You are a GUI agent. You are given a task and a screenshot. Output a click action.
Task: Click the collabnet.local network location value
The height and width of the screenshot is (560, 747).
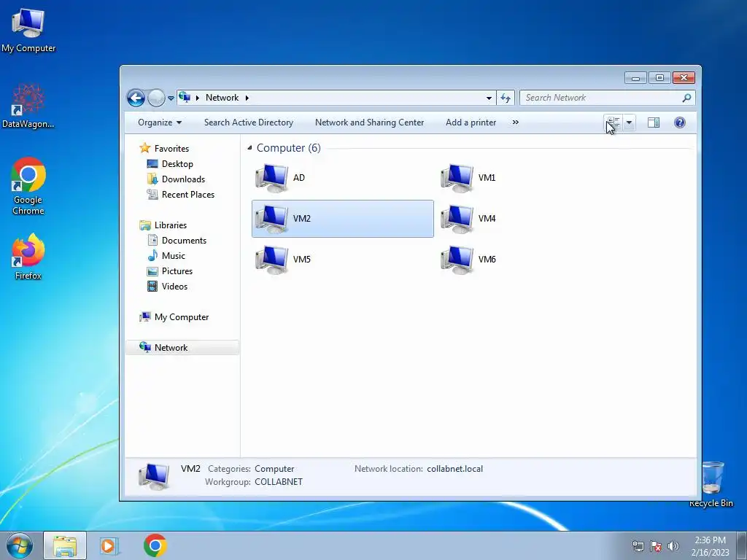[455, 469]
